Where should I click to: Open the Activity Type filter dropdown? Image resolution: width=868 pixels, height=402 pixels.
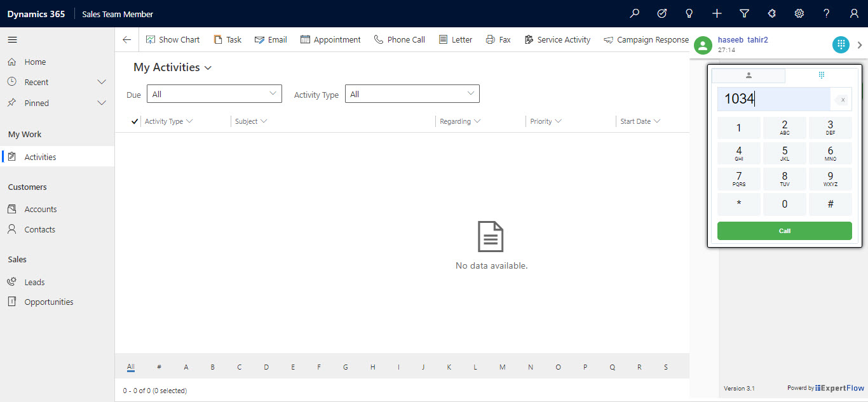coord(412,94)
